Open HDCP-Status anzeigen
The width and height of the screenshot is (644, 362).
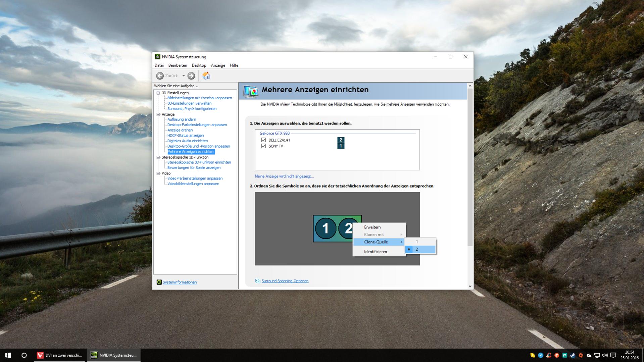pyautogui.click(x=186, y=136)
